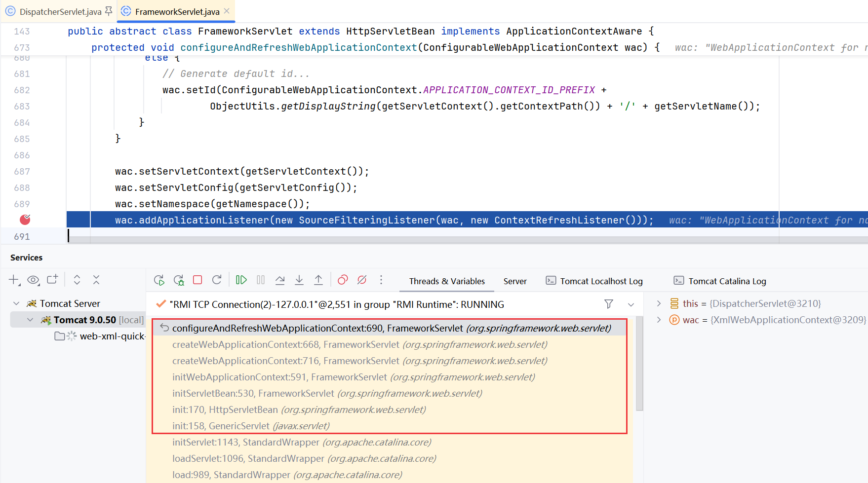Expand all nodes in Services tree
This screenshot has width=868, height=483.
pyautogui.click(x=77, y=280)
